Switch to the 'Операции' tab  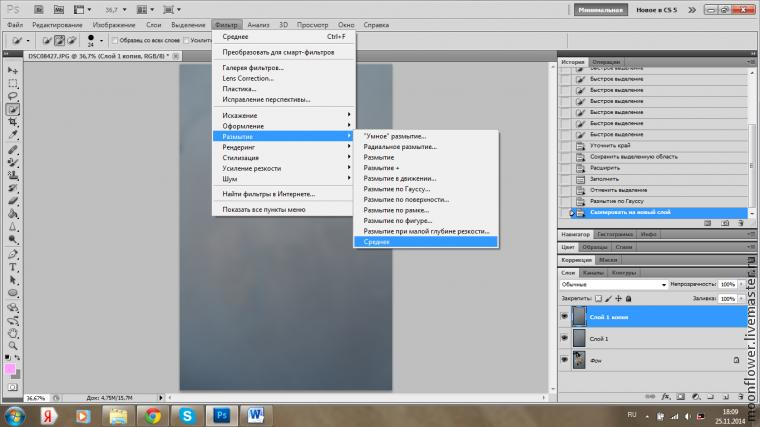point(606,62)
